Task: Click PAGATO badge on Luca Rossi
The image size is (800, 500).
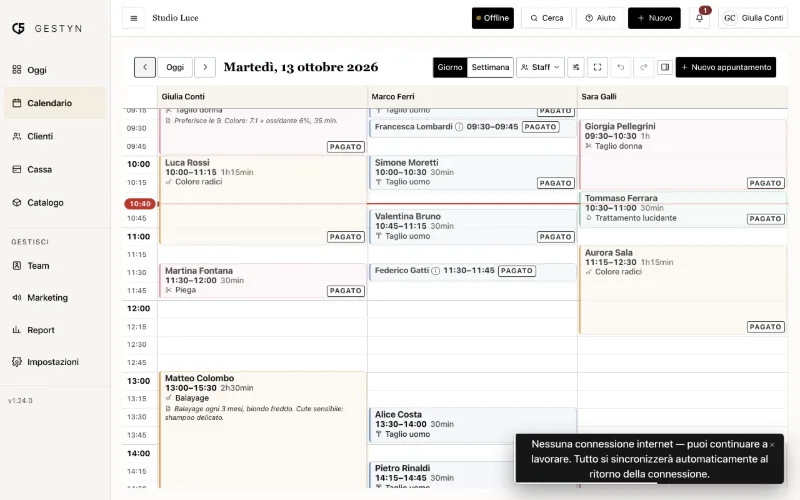Action: 345,237
